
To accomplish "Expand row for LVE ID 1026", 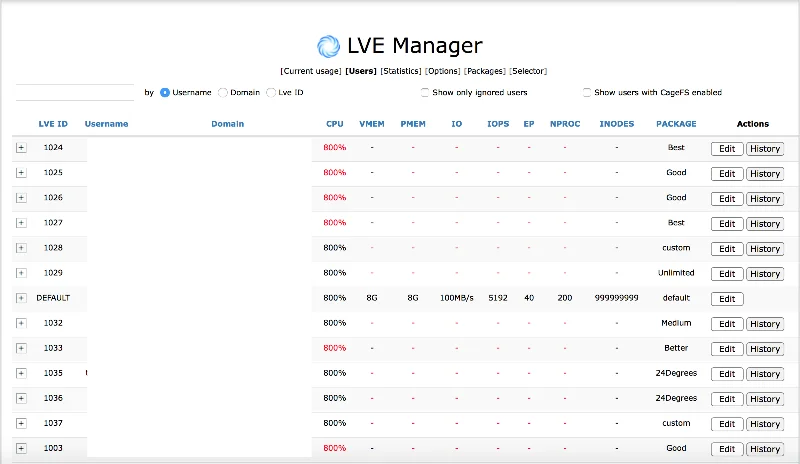I will tap(21, 198).
